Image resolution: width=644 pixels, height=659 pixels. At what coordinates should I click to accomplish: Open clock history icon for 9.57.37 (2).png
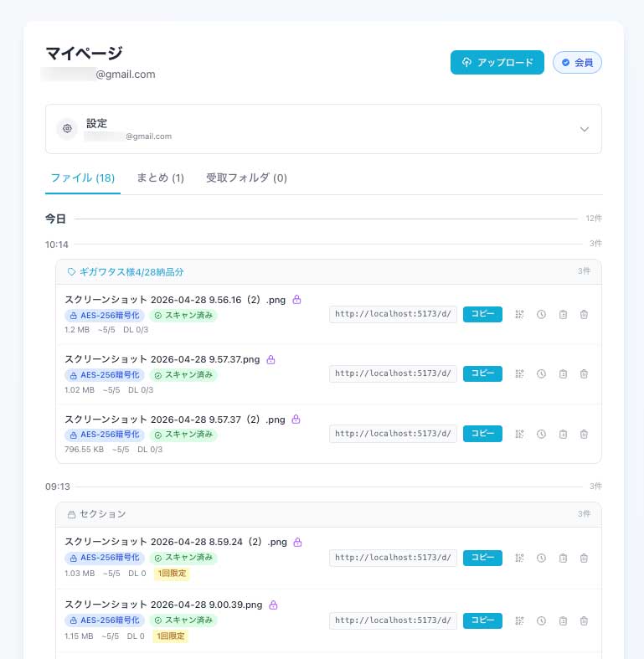[x=542, y=434]
